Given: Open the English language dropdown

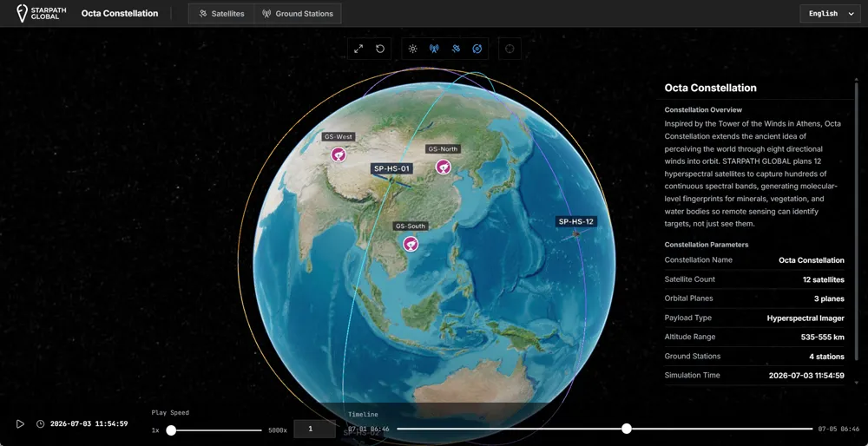Looking at the screenshot, I should pyautogui.click(x=830, y=13).
